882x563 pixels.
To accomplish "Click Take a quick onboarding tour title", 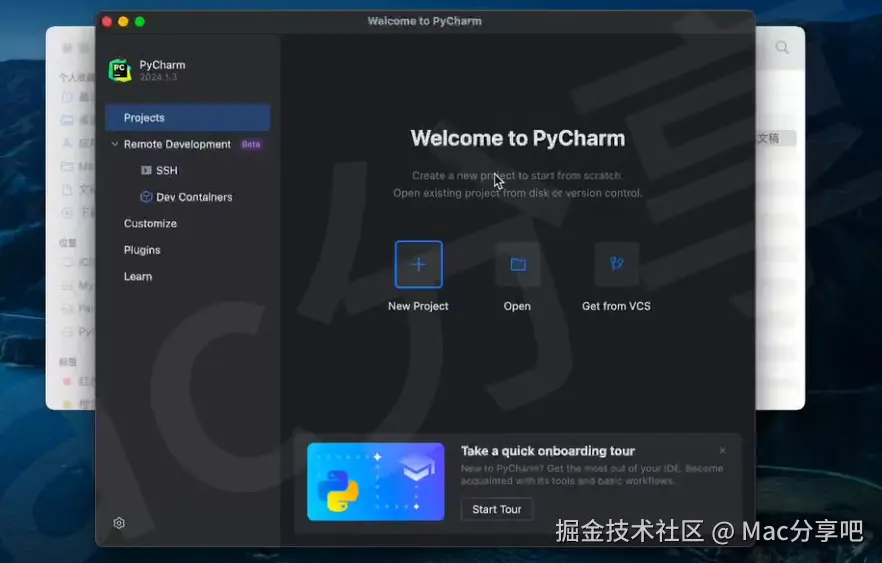I will pos(548,451).
